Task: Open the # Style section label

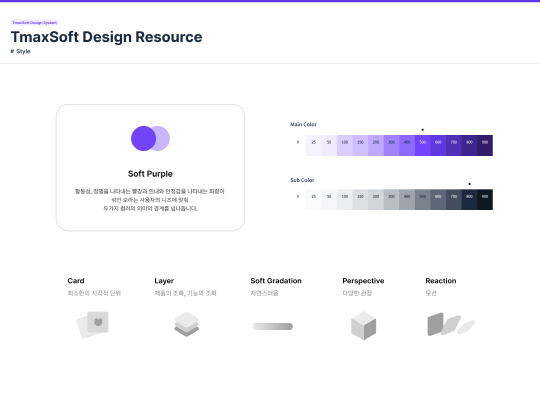Action: coord(20,51)
